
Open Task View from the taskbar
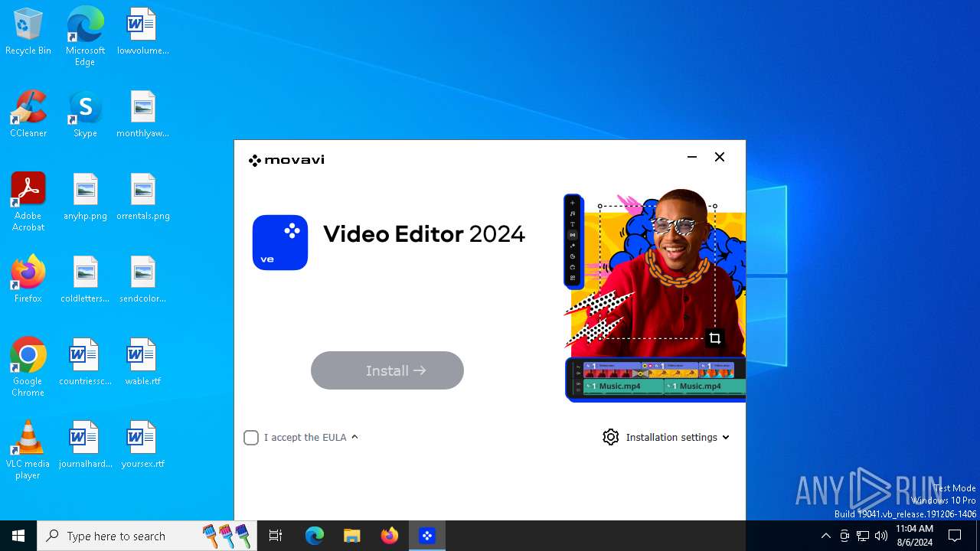pos(276,536)
